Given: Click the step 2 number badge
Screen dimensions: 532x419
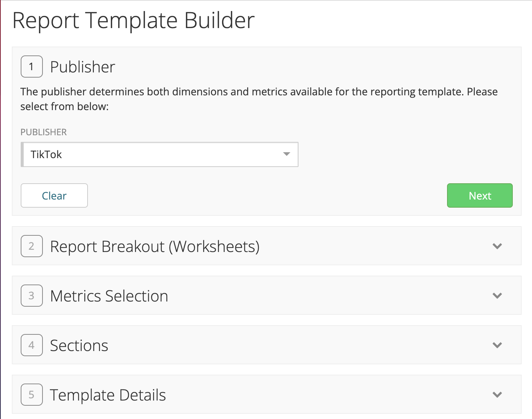Looking at the screenshot, I should coord(32,246).
